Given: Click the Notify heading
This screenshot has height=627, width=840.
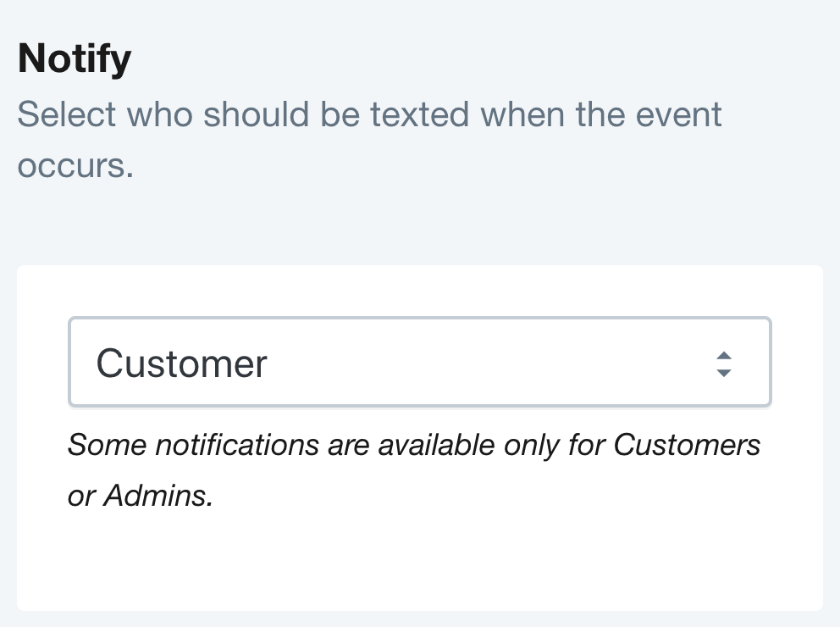Looking at the screenshot, I should point(74,57).
